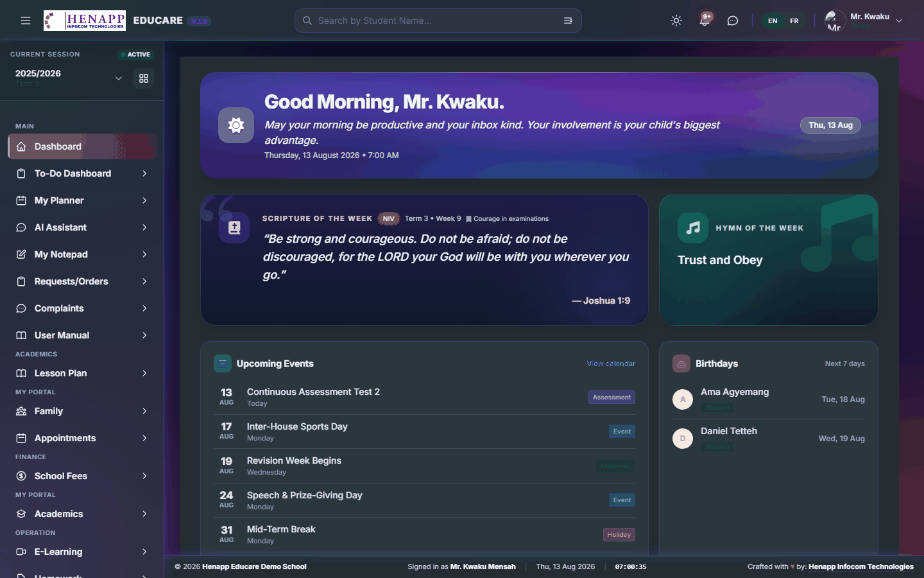
Task: Open the Henapp Educare logo
Action: pyautogui.click(x=85, y=21)
